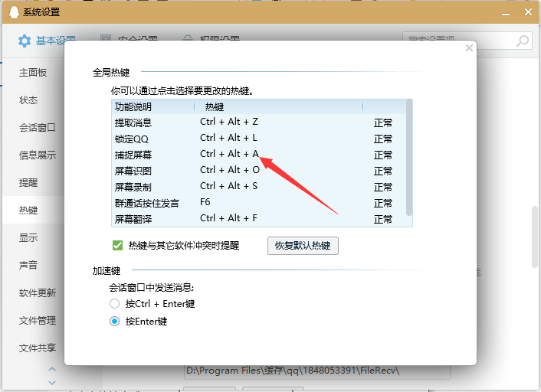Click 恢复默认热键 button
The height and width of the screenshot is (392, 541).
[303, 246]
